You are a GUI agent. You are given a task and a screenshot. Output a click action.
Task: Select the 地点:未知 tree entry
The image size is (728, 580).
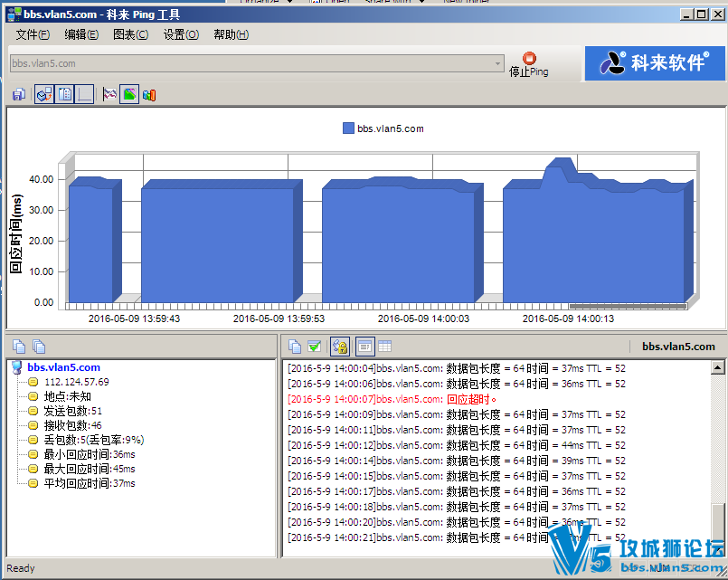point(67,396)
